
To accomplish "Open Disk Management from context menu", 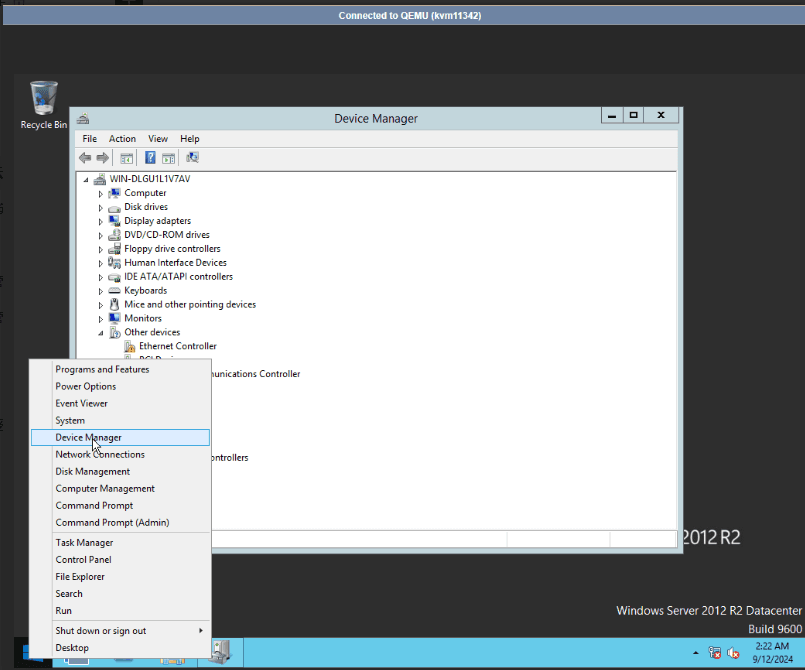I will click(120, 471).
